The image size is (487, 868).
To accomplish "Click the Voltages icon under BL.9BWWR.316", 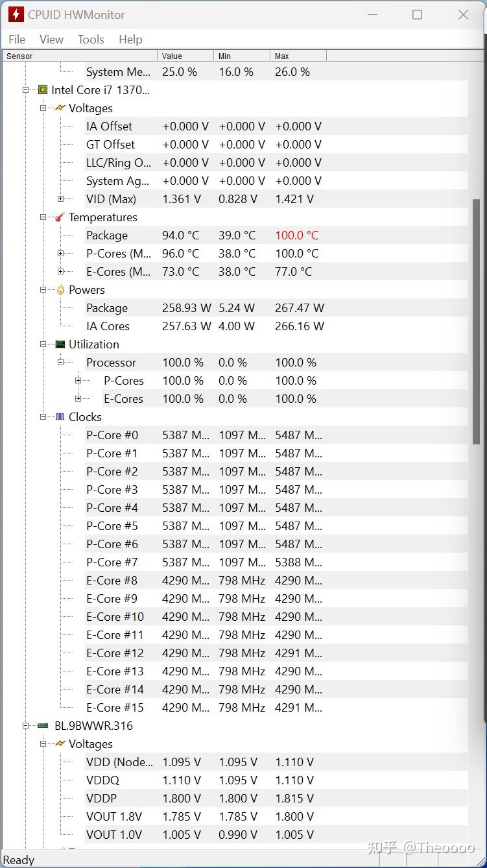I will (x=59, y=743).
